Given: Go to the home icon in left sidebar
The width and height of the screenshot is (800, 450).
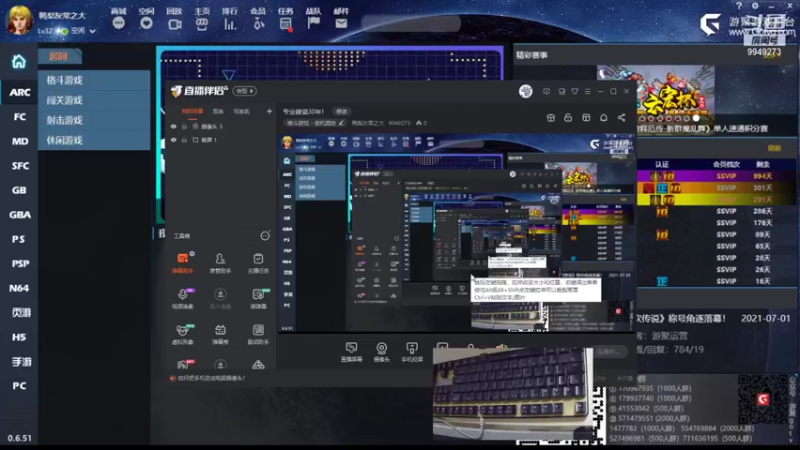Looking at the screenshot, I should pos(19,62).
